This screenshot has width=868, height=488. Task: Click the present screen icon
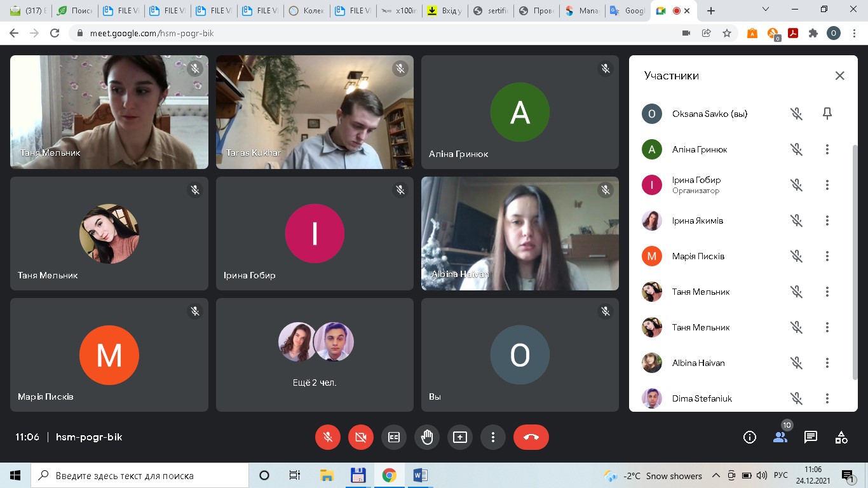[x=459, y=437]
